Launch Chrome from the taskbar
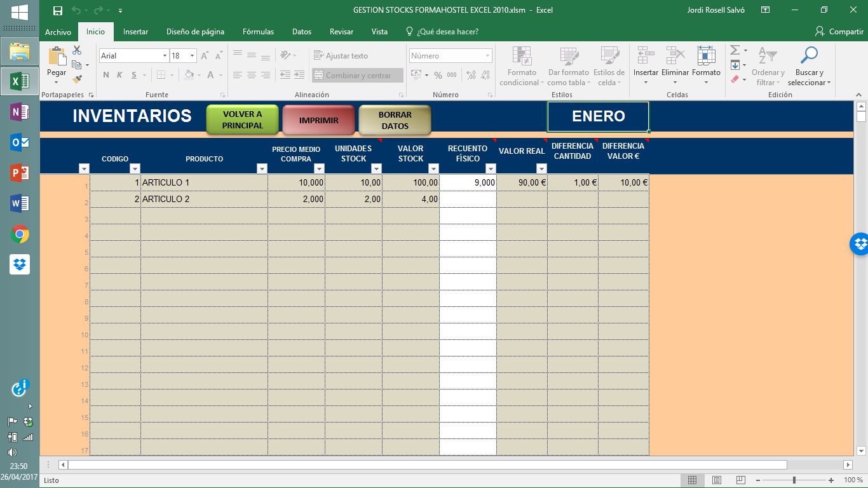868x488 pixels. tap(19, 235)
